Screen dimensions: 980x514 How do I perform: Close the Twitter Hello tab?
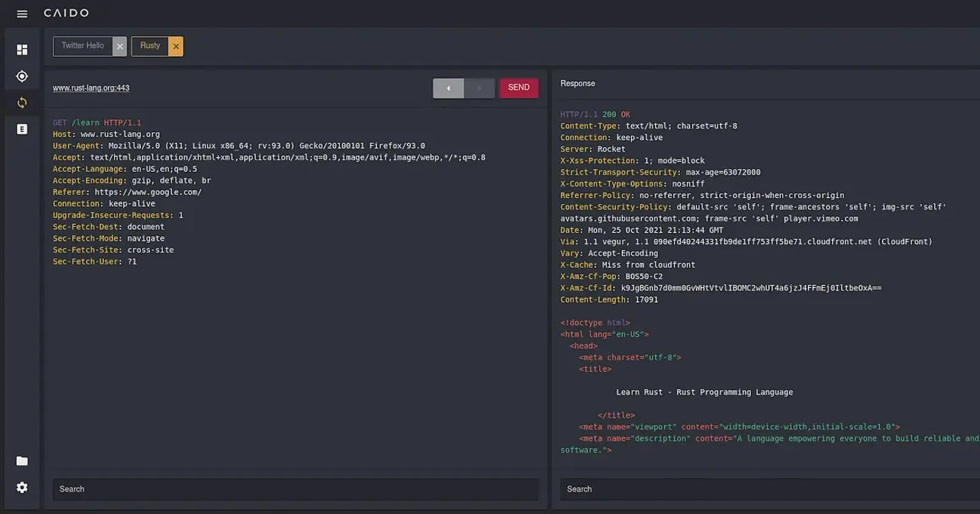click(120, 47)
